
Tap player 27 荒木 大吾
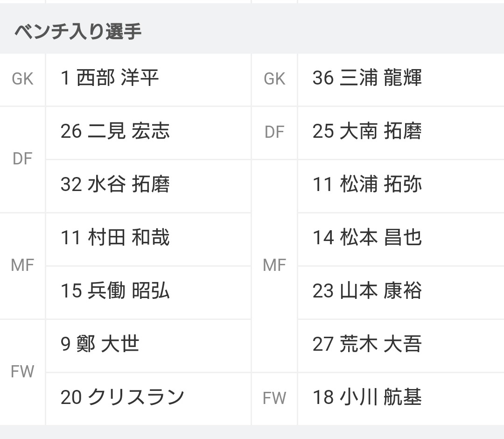click(x=367, y=344)
